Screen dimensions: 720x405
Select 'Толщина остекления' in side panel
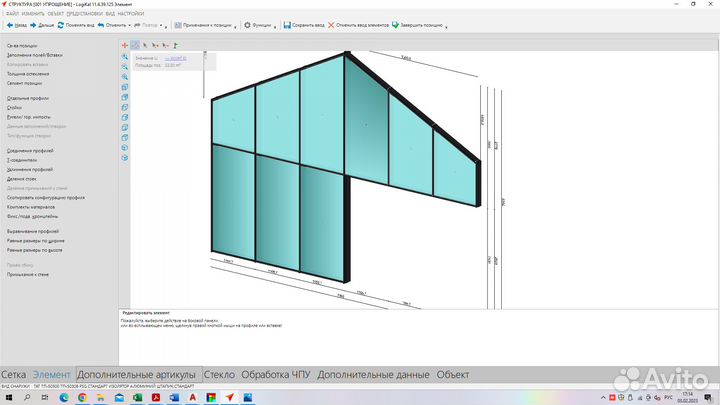(29, 73)
